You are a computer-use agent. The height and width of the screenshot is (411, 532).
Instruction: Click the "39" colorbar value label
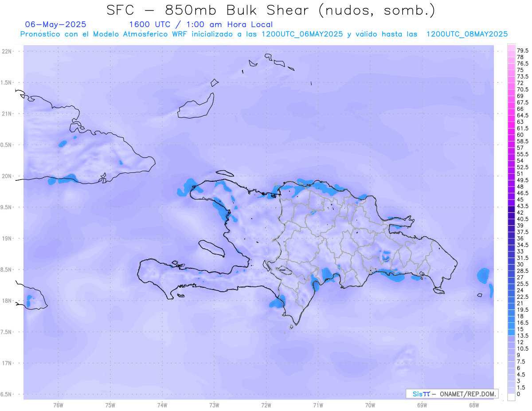pos(520,226)
